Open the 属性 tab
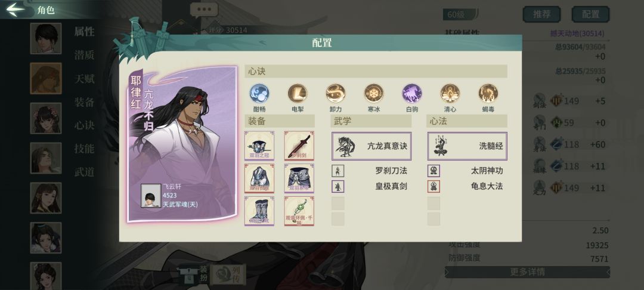 [84, 32]
